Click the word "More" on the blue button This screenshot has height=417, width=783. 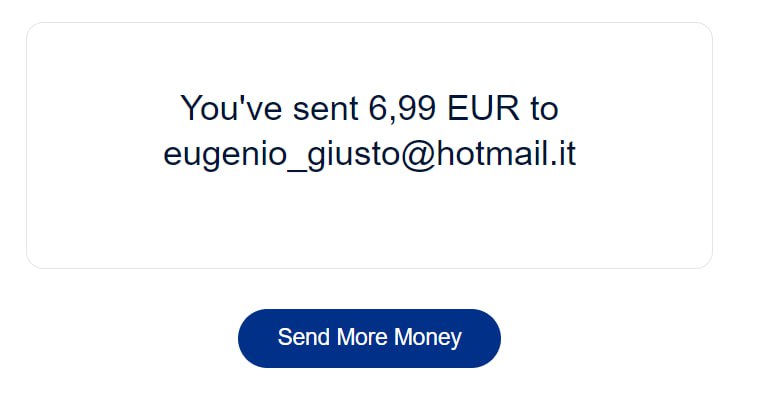pos(362,337)
